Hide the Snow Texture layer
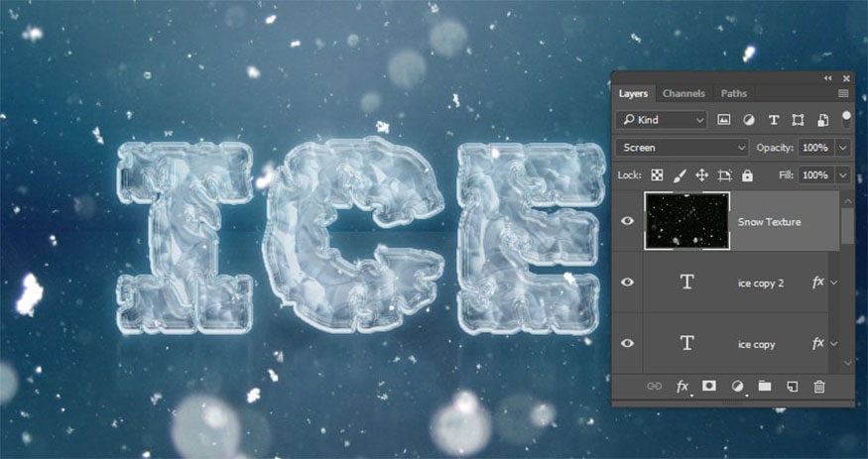The image size is (868, 459). point(627,221)
